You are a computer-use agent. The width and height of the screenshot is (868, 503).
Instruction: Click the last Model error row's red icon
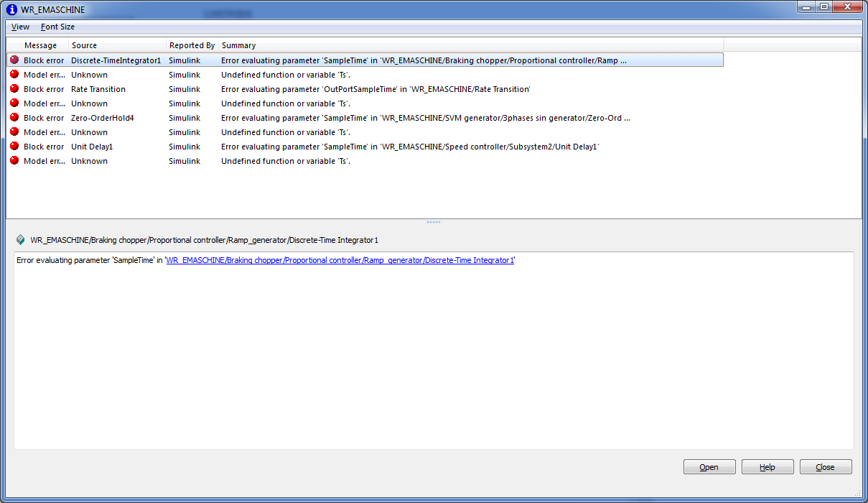[x=14, y=161]
